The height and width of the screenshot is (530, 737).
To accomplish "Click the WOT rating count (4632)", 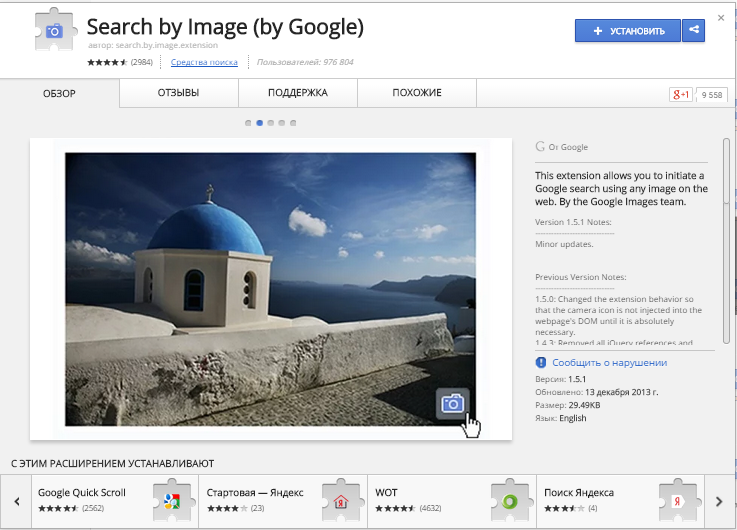I will [430, 508].
